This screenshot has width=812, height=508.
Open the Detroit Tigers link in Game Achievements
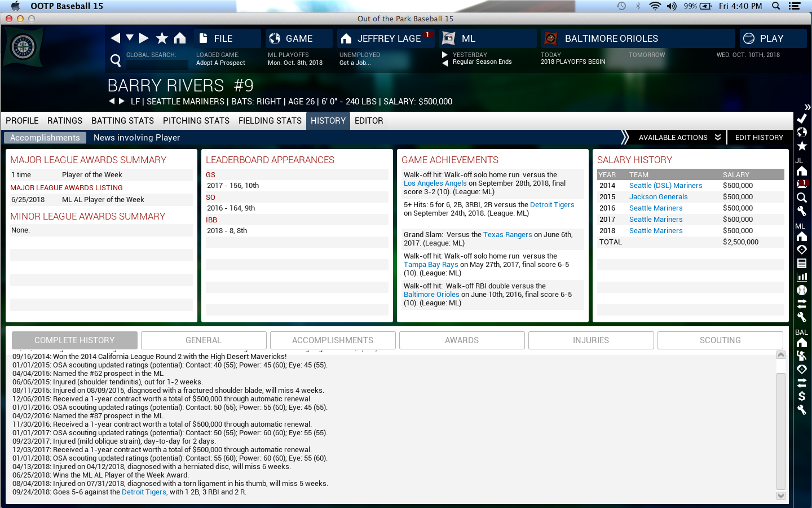click(552, 205)
